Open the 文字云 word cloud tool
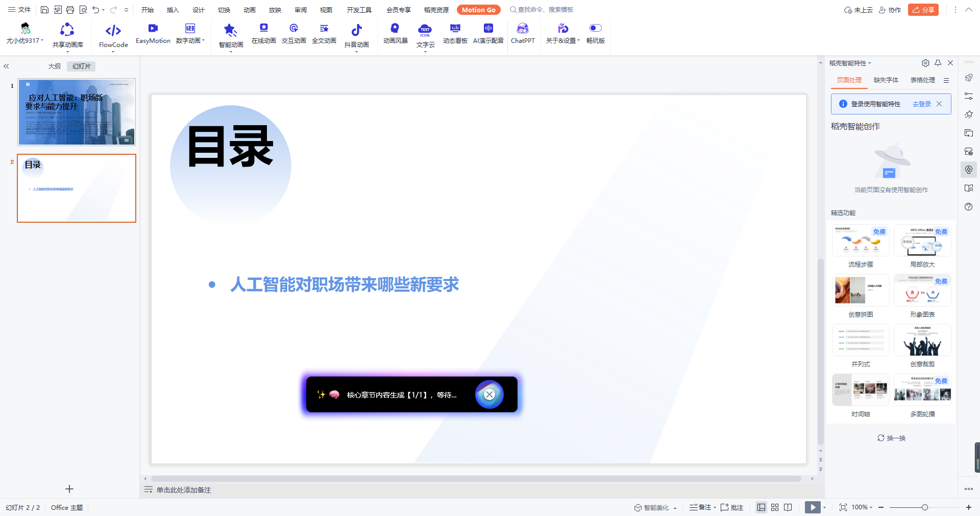980x516 pixels. pos(425,35)
